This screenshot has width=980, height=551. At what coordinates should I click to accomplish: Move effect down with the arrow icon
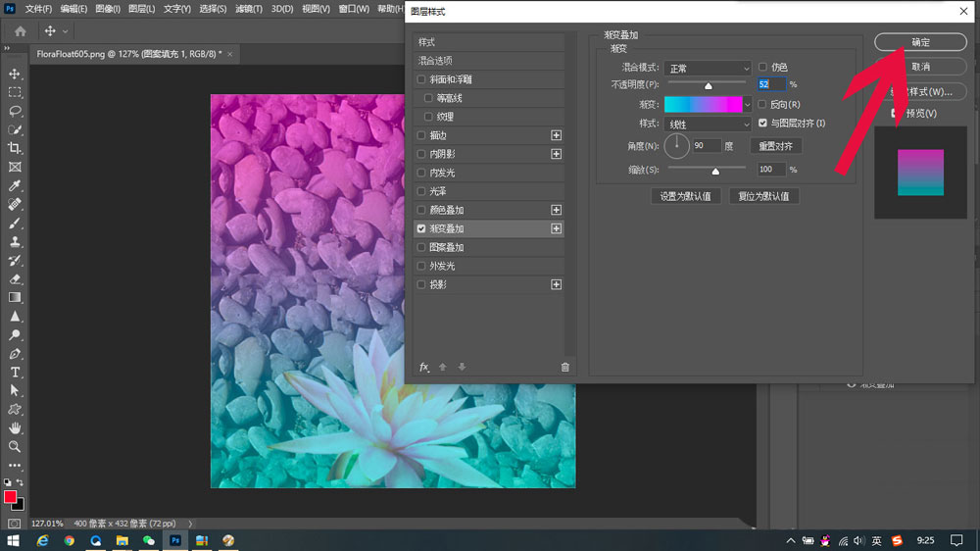[462, 367]
